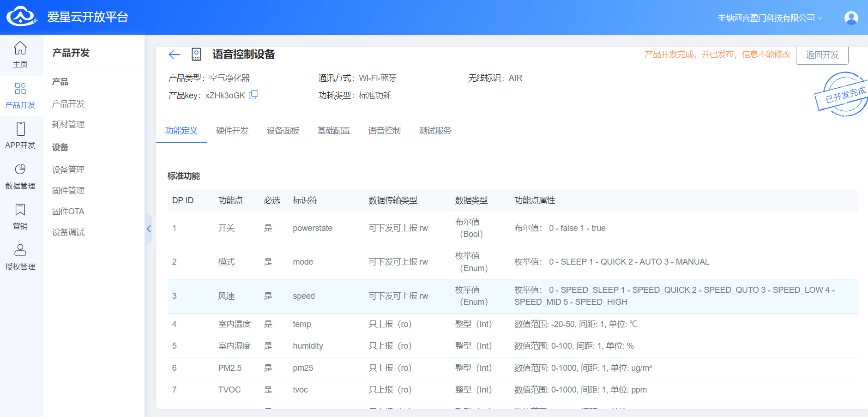
Task: Click the DP ID column header
Action: (183, 200)
